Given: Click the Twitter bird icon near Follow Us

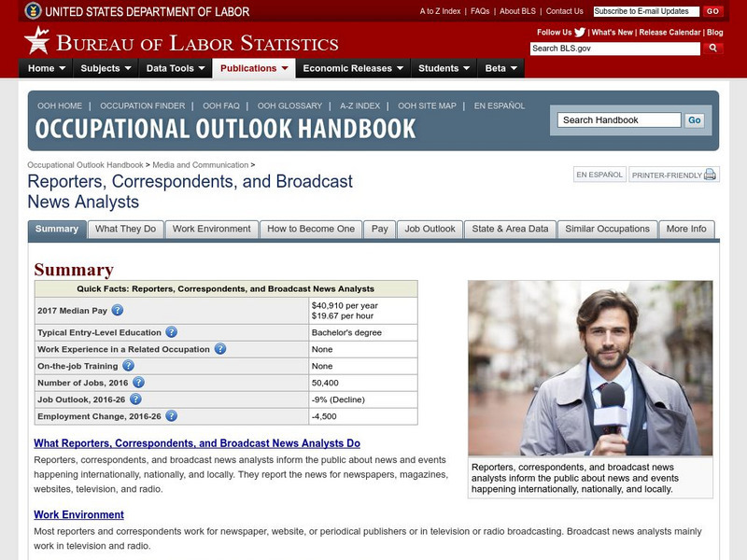Looking at the screenshot, I should (583, 33).
